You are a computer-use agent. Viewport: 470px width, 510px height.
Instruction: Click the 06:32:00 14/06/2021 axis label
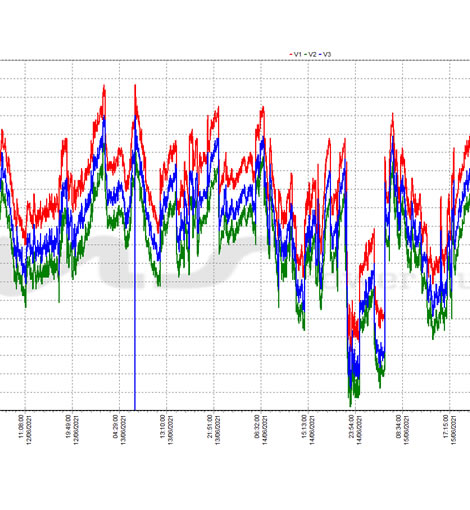(261, 430)
